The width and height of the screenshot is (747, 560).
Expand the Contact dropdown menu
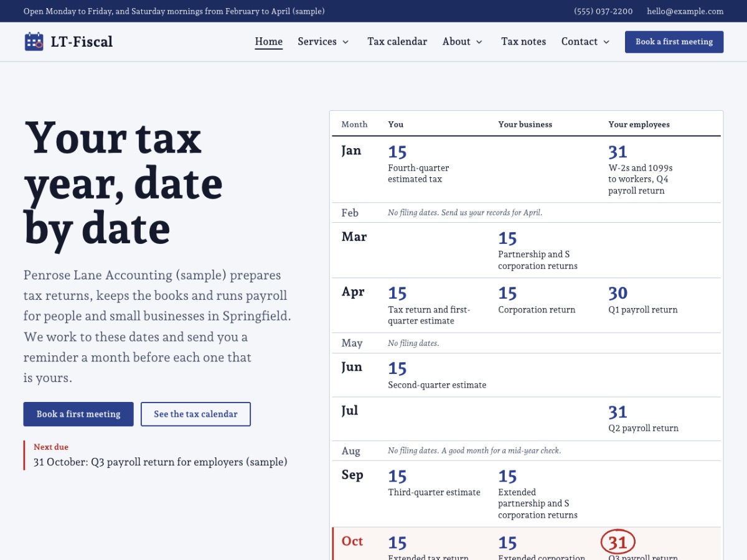pyautogui.click(x=586, y=42)
